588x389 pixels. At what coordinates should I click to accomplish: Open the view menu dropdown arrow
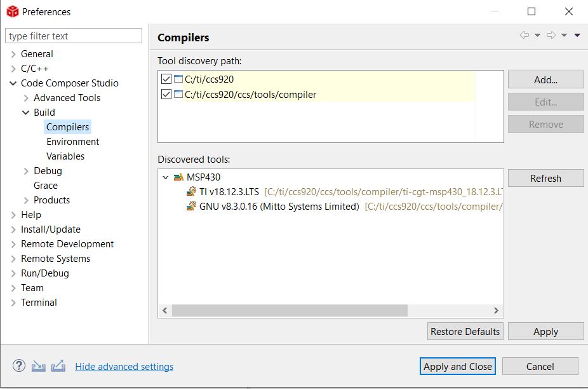point(577,36)
